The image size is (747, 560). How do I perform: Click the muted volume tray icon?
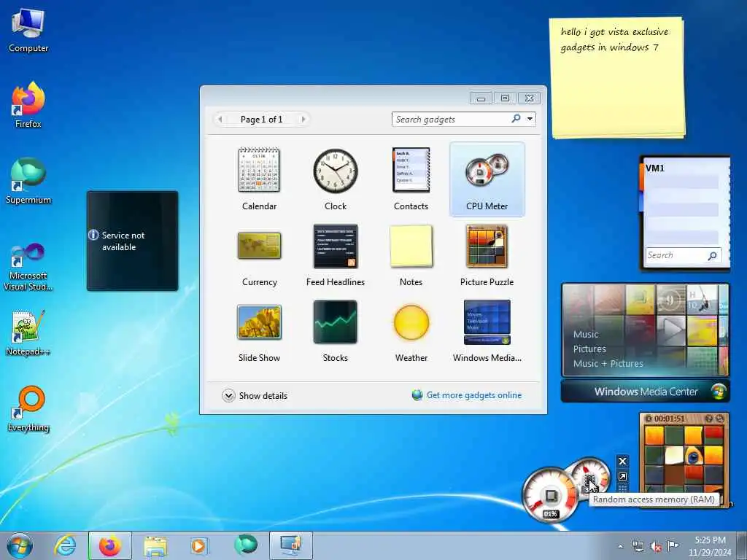[656, 547]
